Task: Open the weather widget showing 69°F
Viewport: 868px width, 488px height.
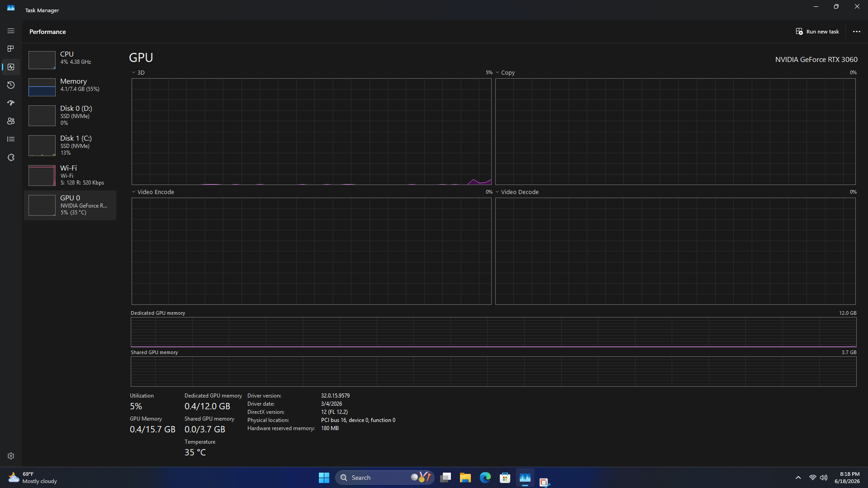Action: (33, 478)
